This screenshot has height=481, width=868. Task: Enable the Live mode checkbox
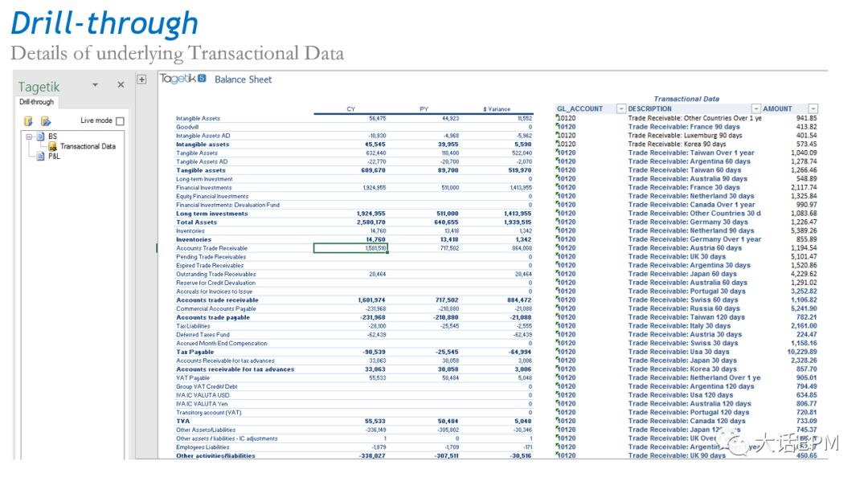pos(120,121)
